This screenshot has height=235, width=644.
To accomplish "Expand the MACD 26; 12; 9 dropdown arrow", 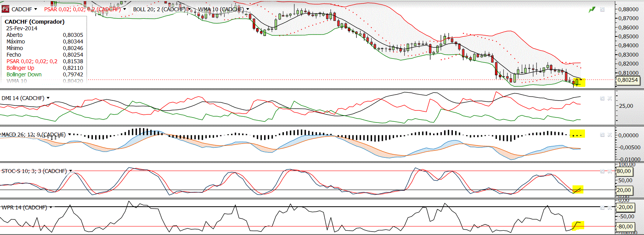I will click(70, 135).
